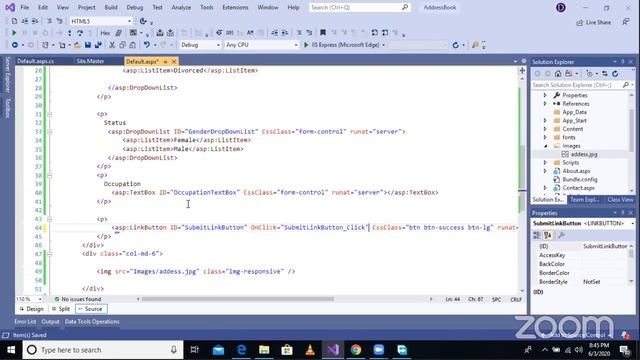Click the Navigate Backward circle arrow icon
Viewport: 640px width, 360px height.
tap(15, 45)
